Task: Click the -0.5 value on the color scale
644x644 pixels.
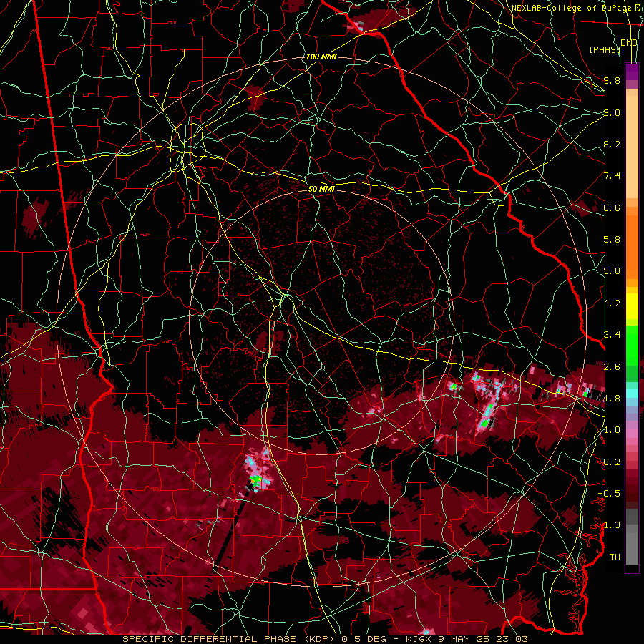Action: pos(609,494)
